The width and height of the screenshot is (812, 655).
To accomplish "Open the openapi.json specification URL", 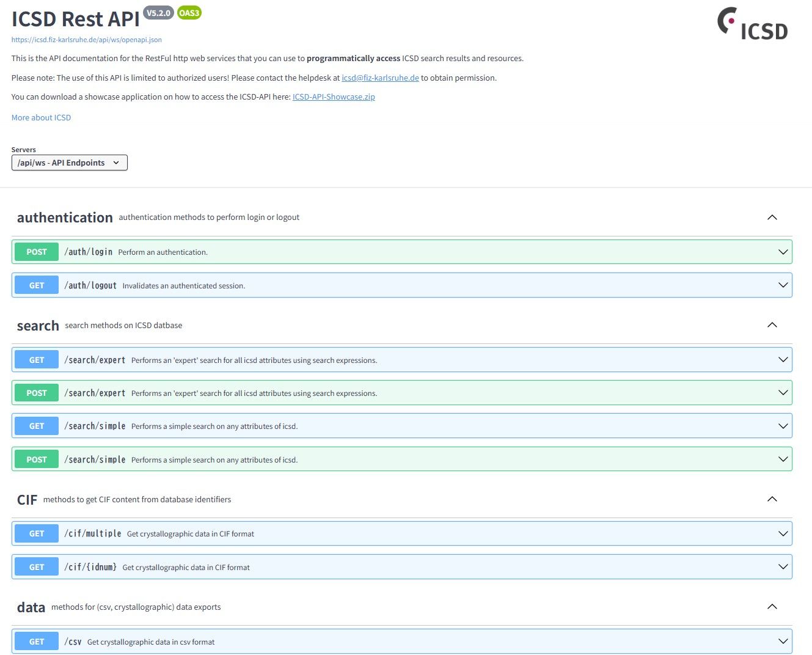I will click(x=86, y=39).
